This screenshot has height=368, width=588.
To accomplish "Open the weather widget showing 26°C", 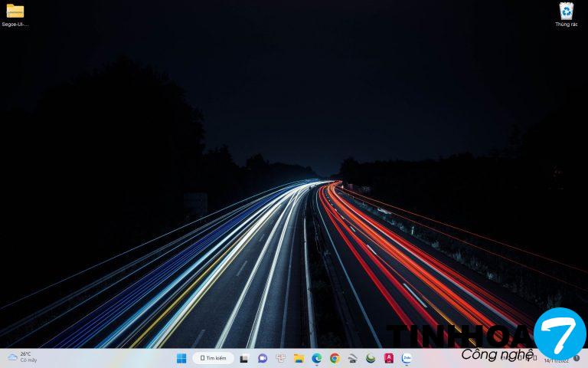I will [x=22, y=357].
